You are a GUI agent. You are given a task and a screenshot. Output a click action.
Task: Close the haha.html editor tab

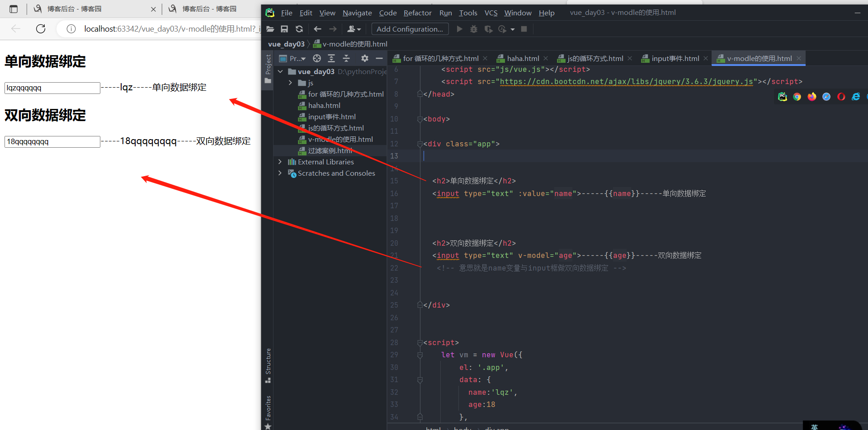tap(546, 58)
